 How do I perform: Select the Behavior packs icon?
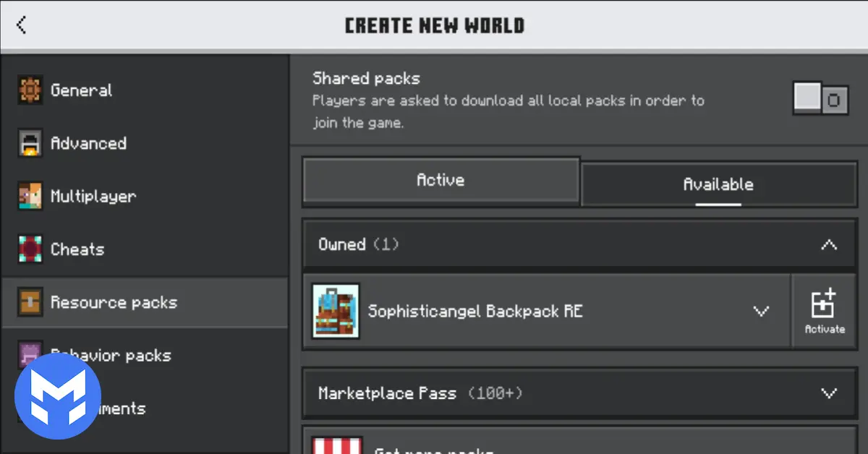click(x=30, y=355)
